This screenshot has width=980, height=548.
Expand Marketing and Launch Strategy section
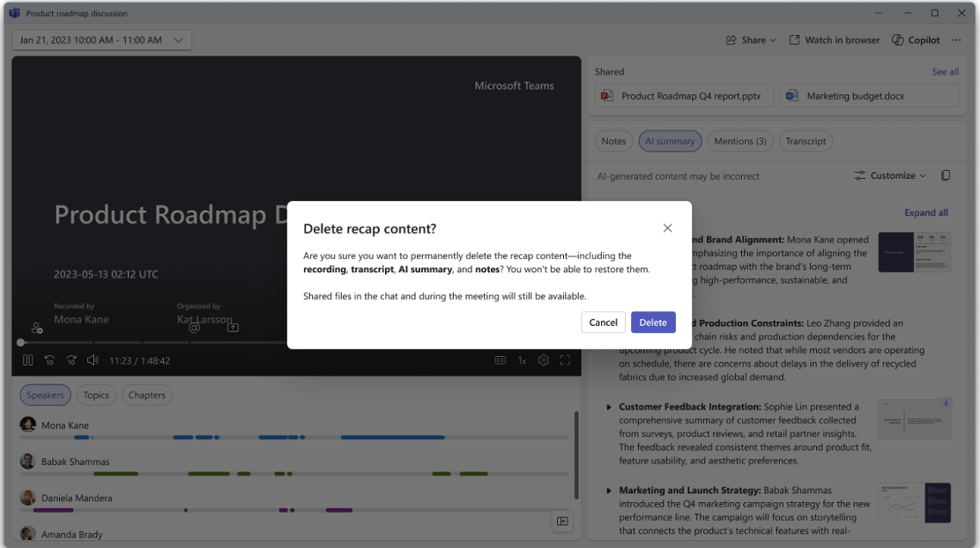click(609, 491)
